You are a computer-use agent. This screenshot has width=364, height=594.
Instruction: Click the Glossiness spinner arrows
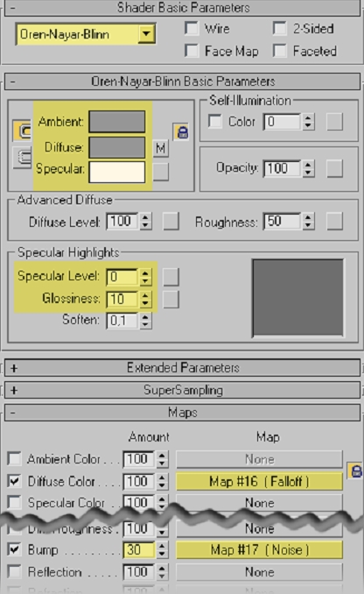(x=145, y=300)
